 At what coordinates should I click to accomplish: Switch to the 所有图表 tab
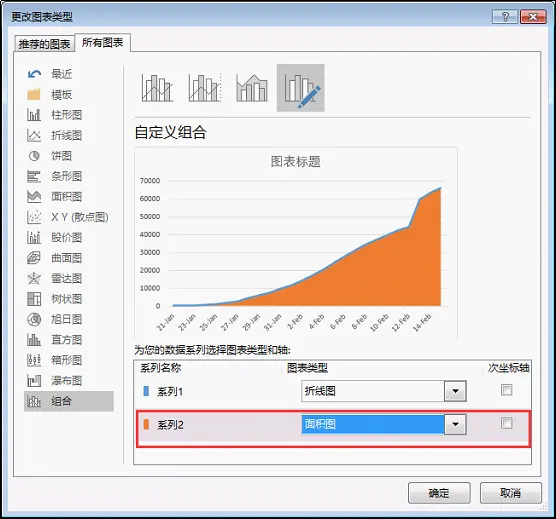102,43
